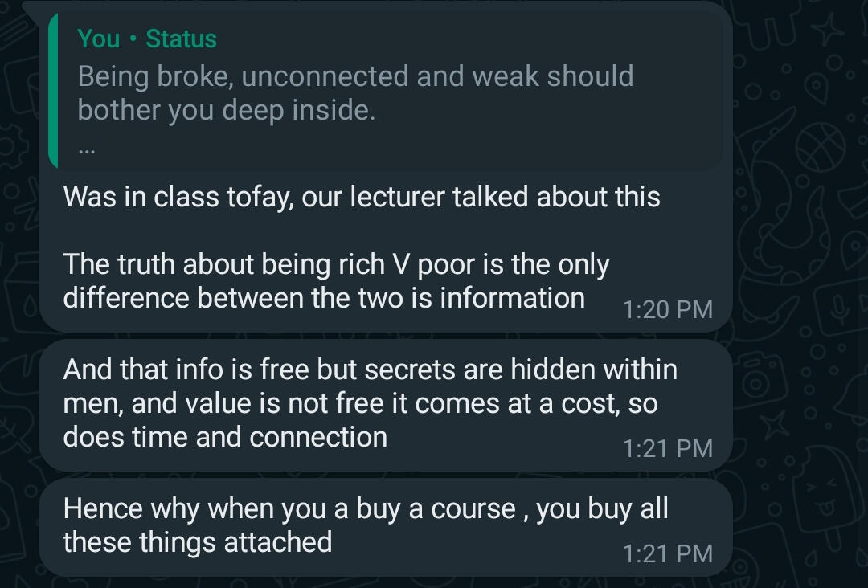Tap "The truth about being rich V poor" line
The width and height of the screenshot is (868, 588).
pos(336,264)
